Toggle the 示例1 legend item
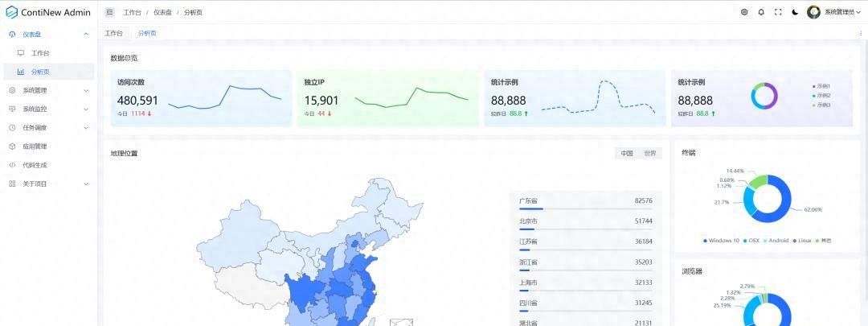 coord(821,86)
